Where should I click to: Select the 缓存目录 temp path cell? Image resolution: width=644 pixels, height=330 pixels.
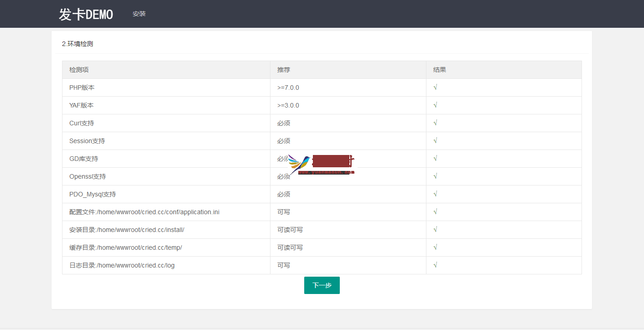(x=126, y=247)
